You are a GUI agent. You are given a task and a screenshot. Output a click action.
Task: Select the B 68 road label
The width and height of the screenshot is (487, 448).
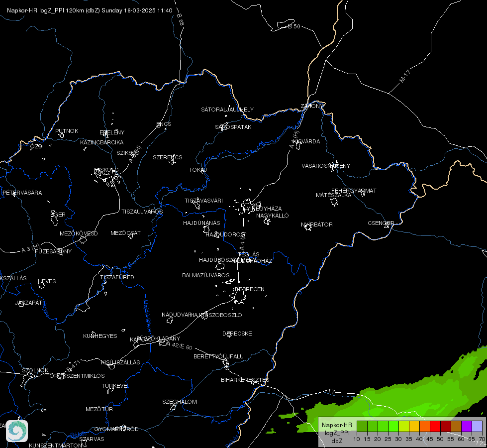tap(180, 19)
